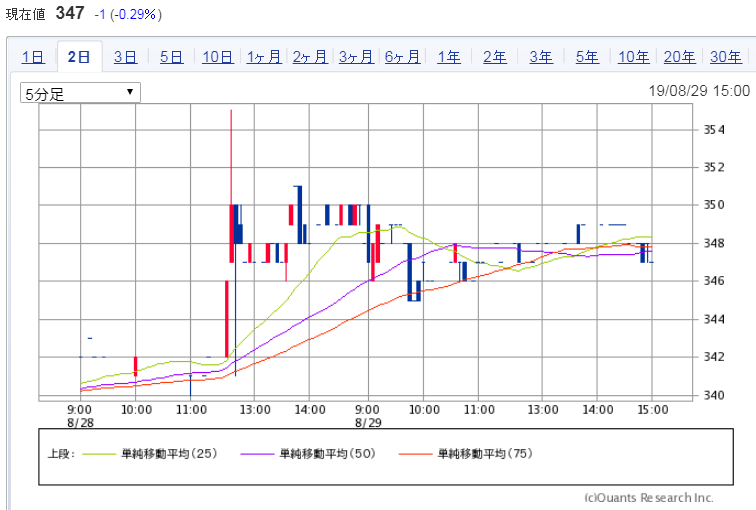Click the tall red candlestick spike near 355

[x=231, y=186]
